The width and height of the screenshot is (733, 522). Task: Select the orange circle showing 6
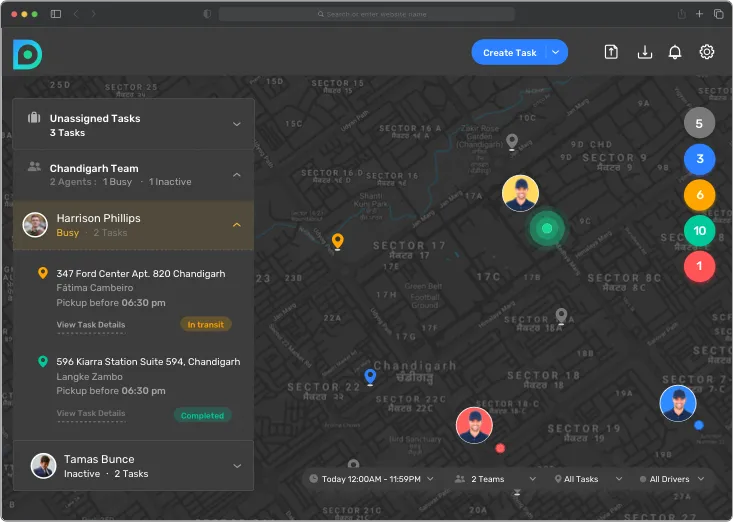700,195
